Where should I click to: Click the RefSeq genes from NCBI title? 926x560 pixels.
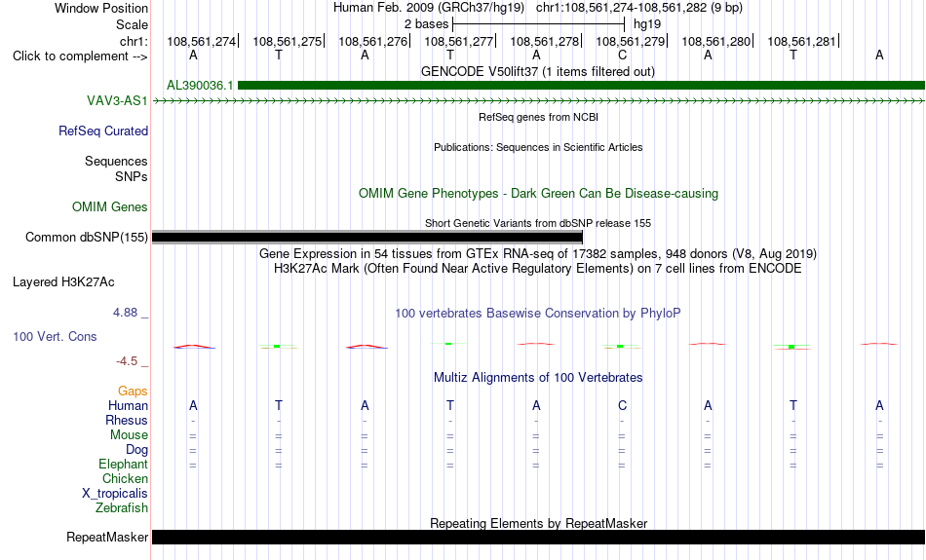[x=539, y=117]
